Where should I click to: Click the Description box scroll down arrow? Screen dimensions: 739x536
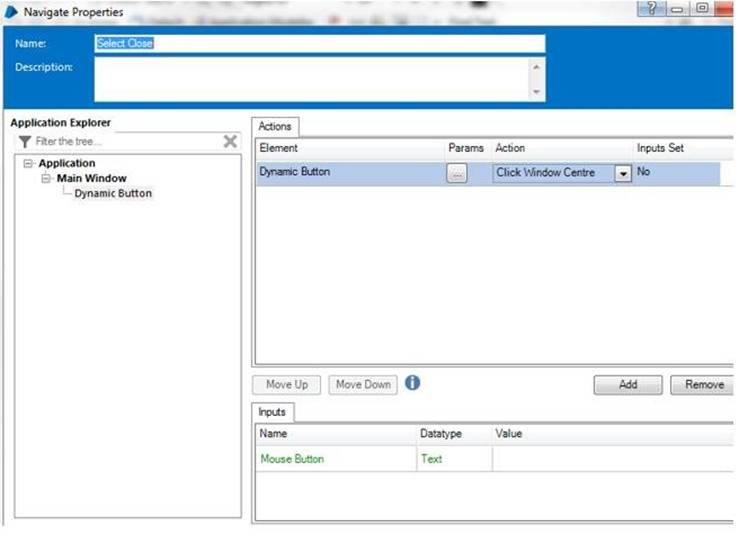[x=538, y=92]
